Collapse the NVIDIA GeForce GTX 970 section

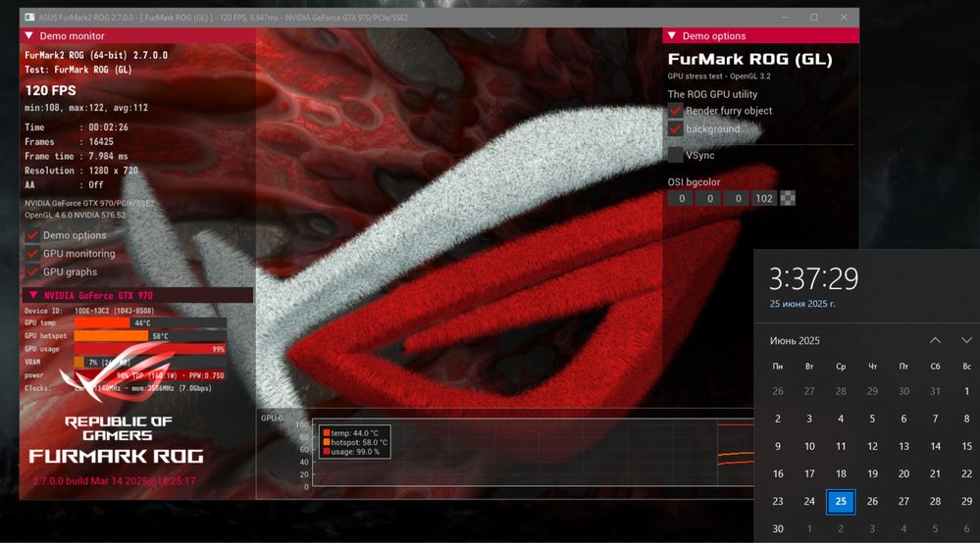(x=33, y=295)
